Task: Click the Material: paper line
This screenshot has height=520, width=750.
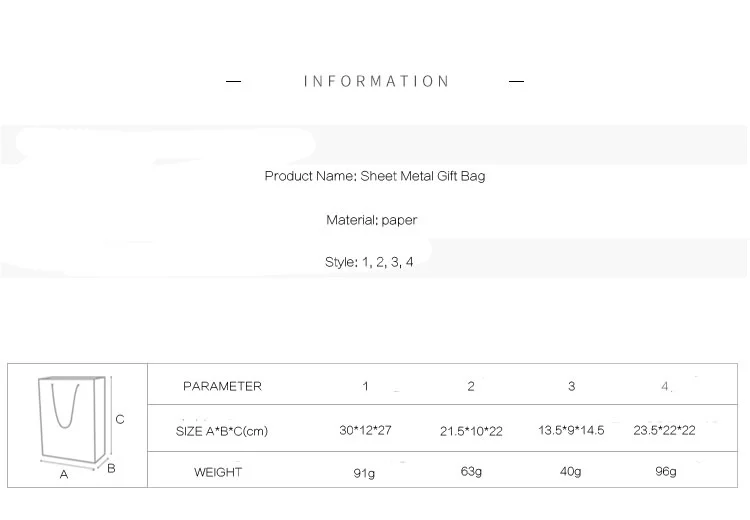Action: click(x=372, y=220)
